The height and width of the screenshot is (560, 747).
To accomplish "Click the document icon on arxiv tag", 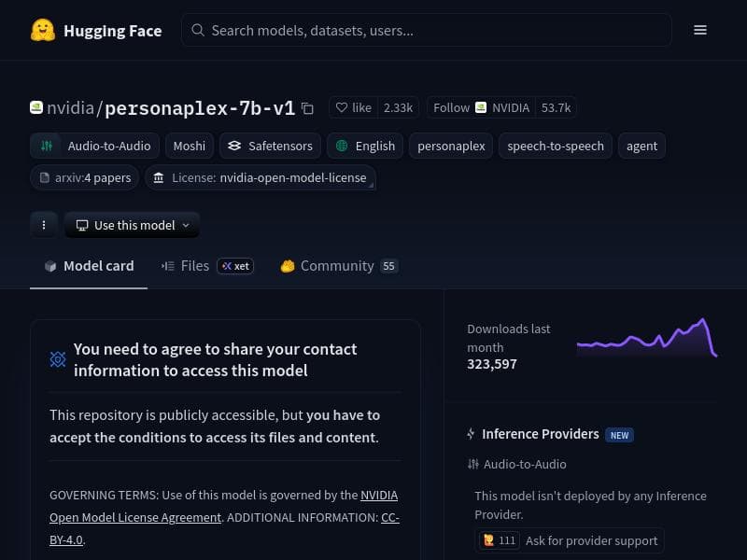I will (44, 177).
